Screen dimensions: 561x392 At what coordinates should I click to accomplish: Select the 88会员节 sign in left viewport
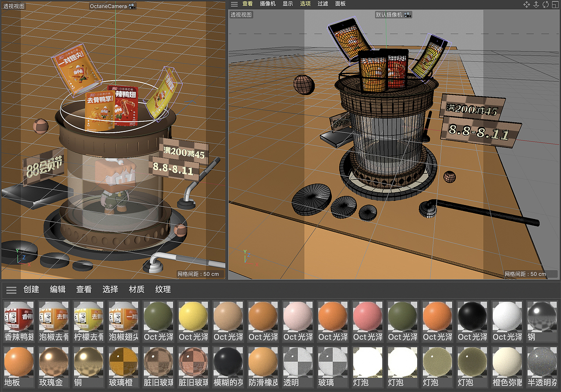coord(44,167)
